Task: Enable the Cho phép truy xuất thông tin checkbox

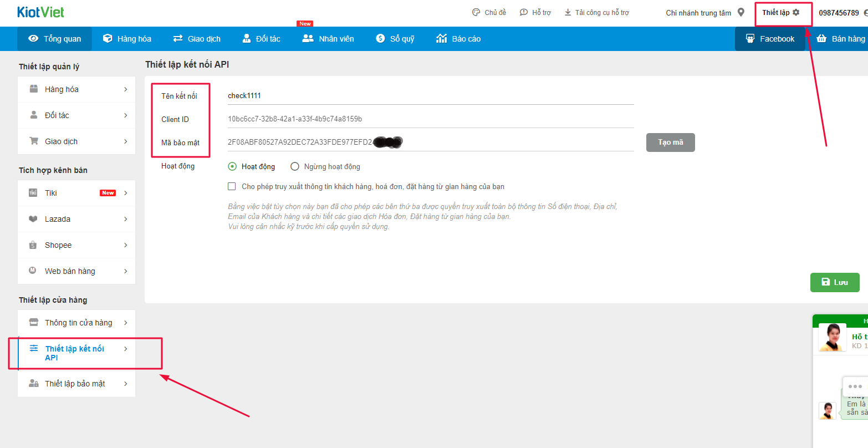Action: (x=232, y=187)
